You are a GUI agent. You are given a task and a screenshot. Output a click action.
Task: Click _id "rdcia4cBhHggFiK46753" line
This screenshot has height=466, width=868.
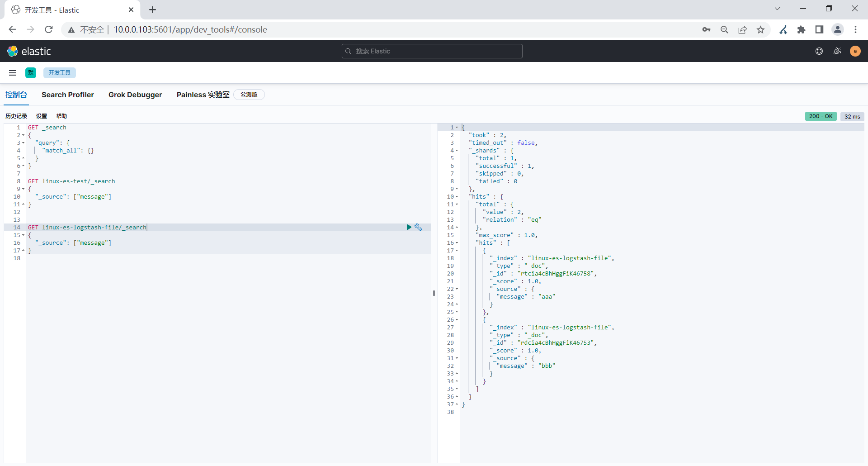(543, 343)
